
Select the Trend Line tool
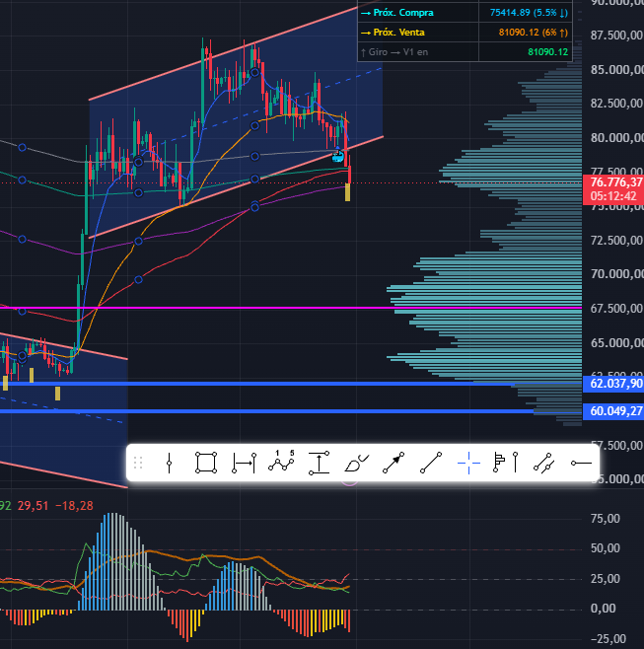(x=431, y=463)
